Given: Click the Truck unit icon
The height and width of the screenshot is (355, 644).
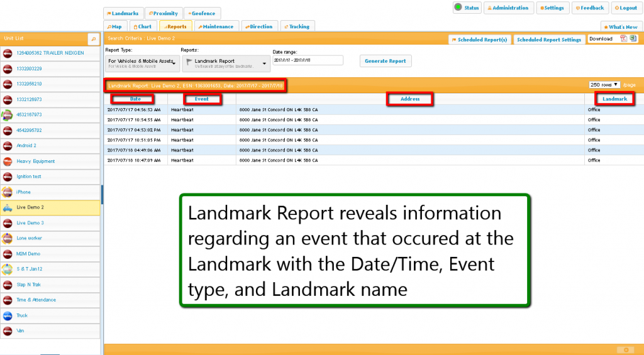Looking at the screenshot, I should coord(8,315).
